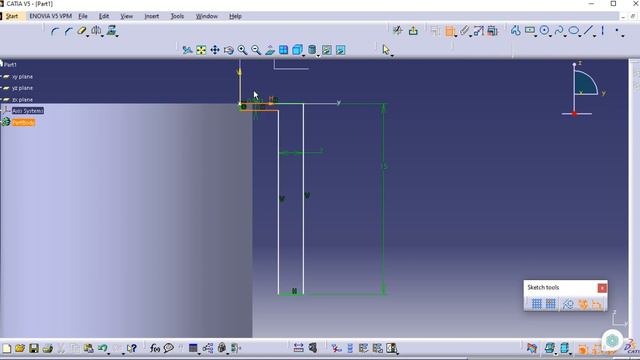This screenshot has width=640, height=360.
Task: Open the File menu
Action: pyautogui.click(x=83, y=16)
